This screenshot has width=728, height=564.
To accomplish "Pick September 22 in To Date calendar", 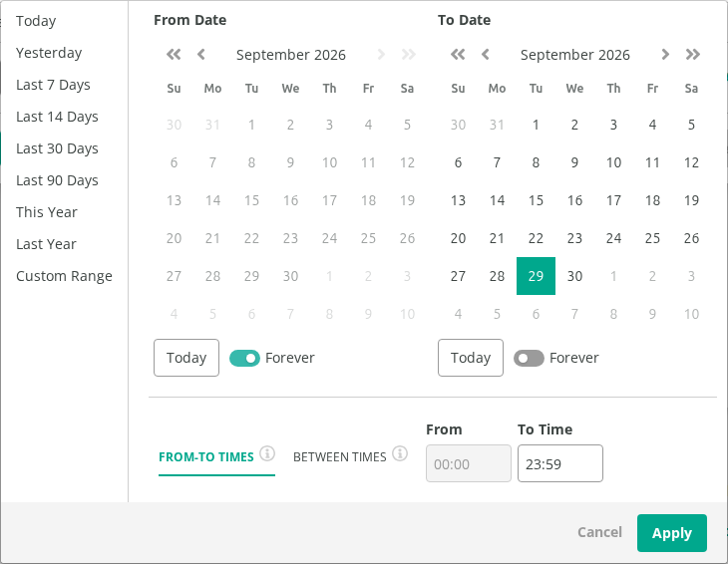I will (536, 238).
